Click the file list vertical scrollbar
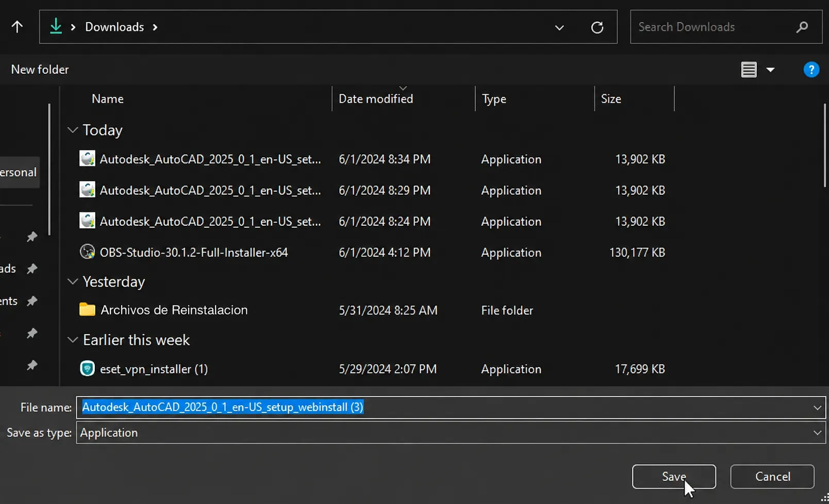Viewport: 829px width, 504px height. click(x=825, y=145)
